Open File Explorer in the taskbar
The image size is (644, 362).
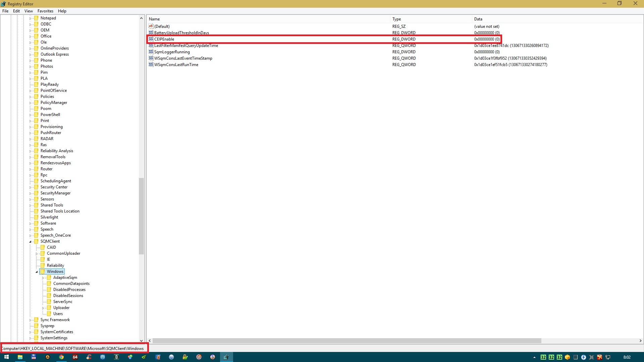point(20,357)
